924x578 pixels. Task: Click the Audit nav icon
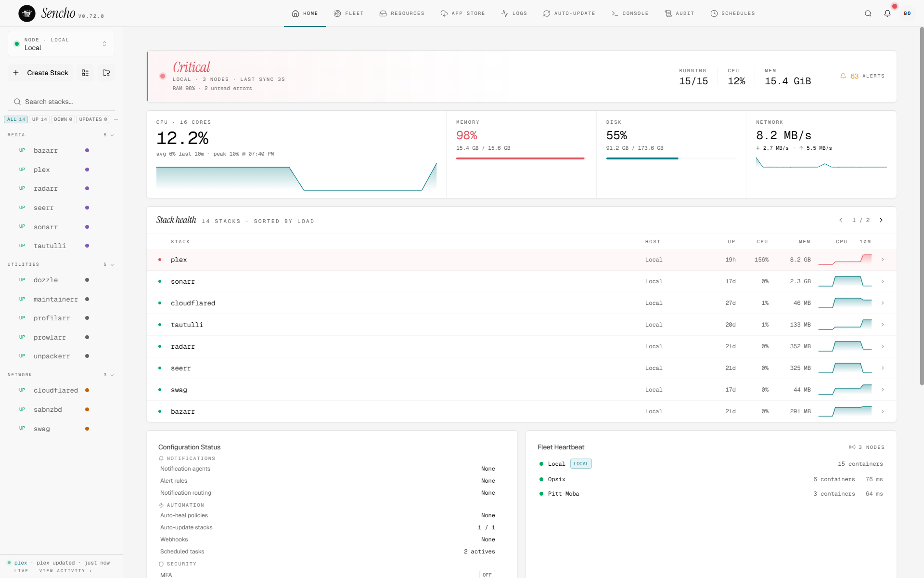tap(668, 13)
